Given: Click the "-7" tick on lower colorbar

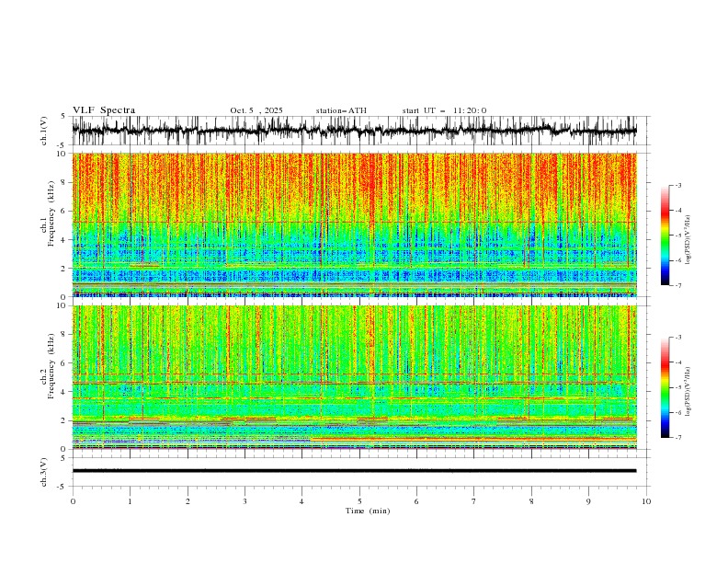Looking at the screenshot, I should click(x=678, y=438).
